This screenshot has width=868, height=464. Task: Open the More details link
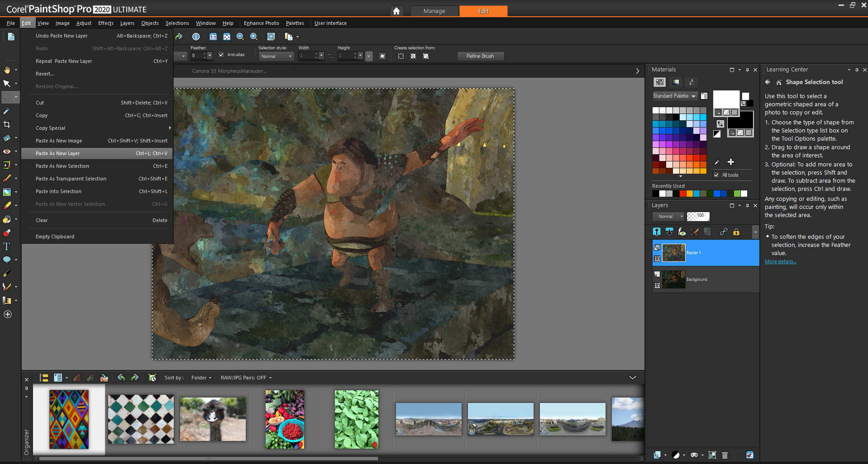[780, 262]
